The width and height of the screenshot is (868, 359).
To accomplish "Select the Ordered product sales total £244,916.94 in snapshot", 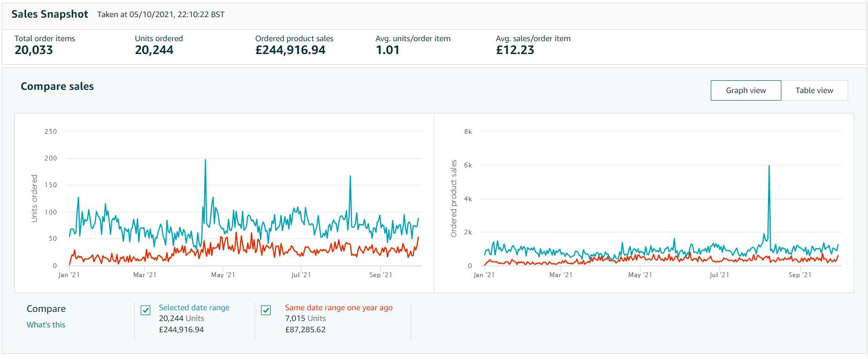I will click(x=290, y=50).
